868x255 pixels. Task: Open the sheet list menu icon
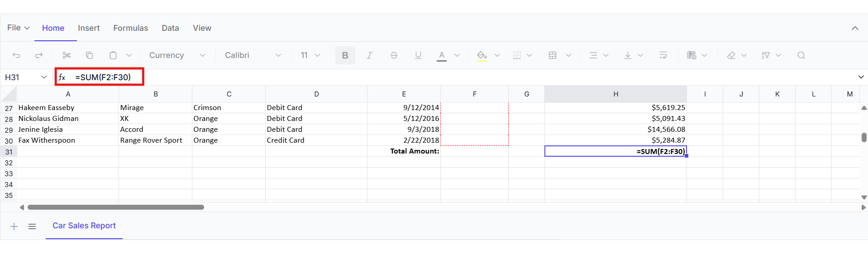pos(32,226)
